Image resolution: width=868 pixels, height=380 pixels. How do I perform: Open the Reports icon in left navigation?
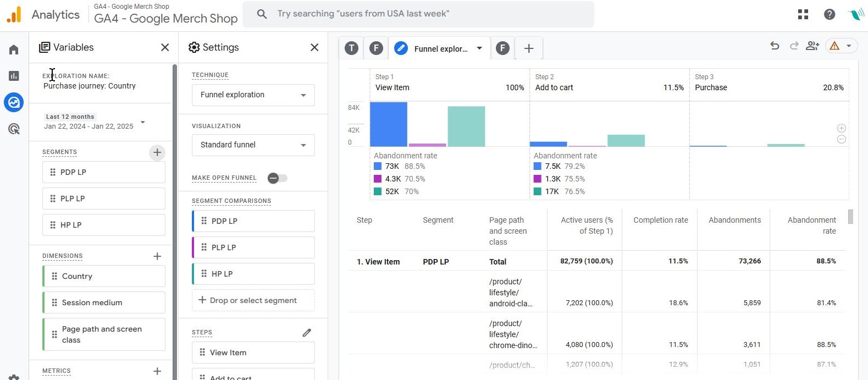point(14,76)
